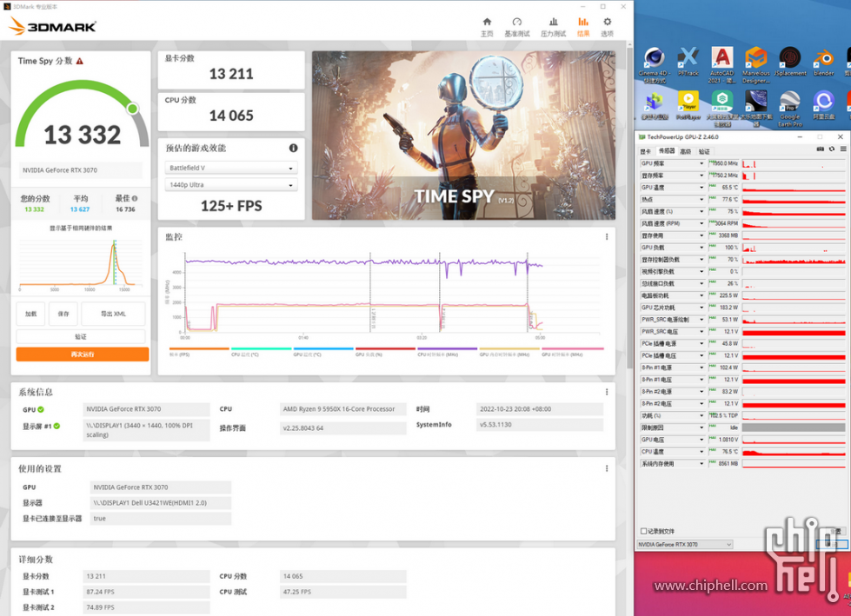Select the 阿里云盘 desktop icon
Screen dimensions: 851x616
pos(823,105)
